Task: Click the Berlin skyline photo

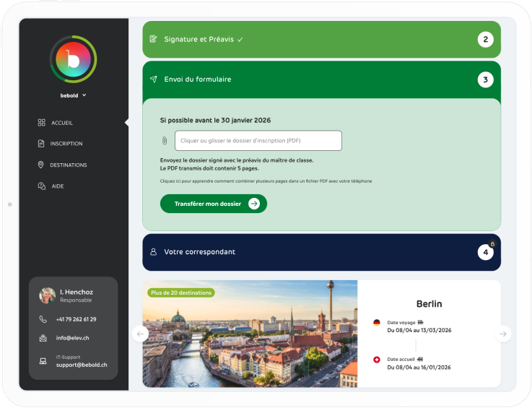Action: pos(250,334)
